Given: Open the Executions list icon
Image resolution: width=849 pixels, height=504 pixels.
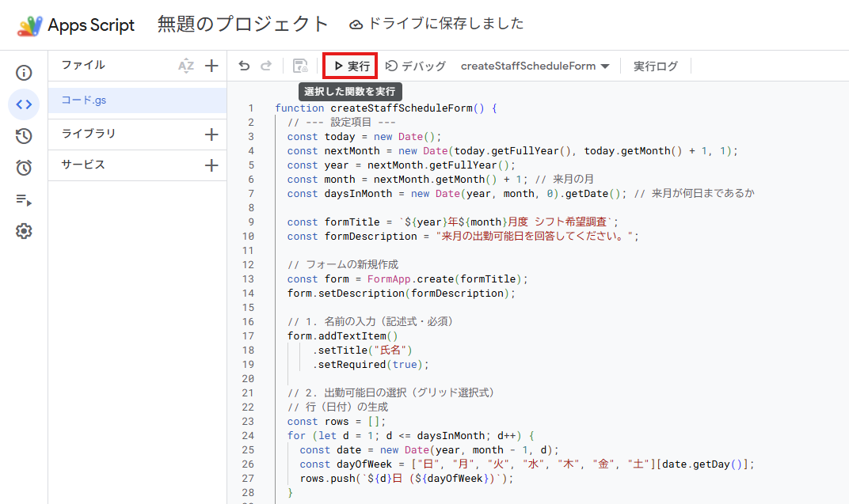Looking at the screenshot, I should (x=24, y=199).
